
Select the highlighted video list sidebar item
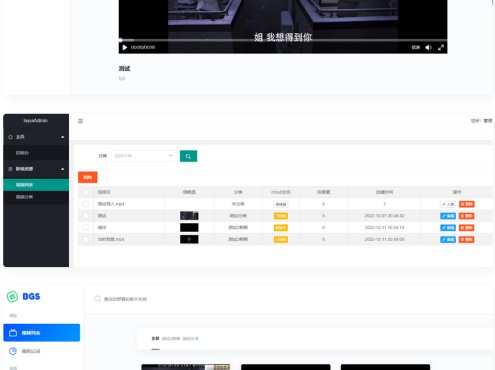(36, 185)
